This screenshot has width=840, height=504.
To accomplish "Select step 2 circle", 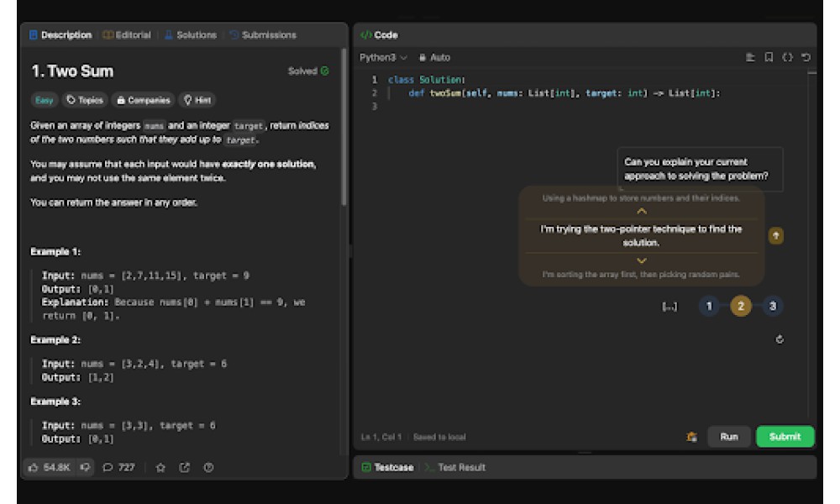I will tap(740, 306).
